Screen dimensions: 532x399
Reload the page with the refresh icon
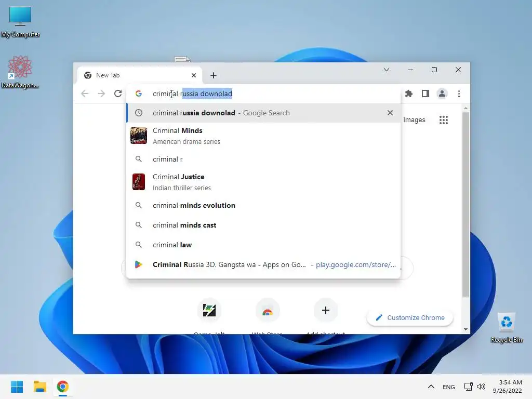point(118,94)
